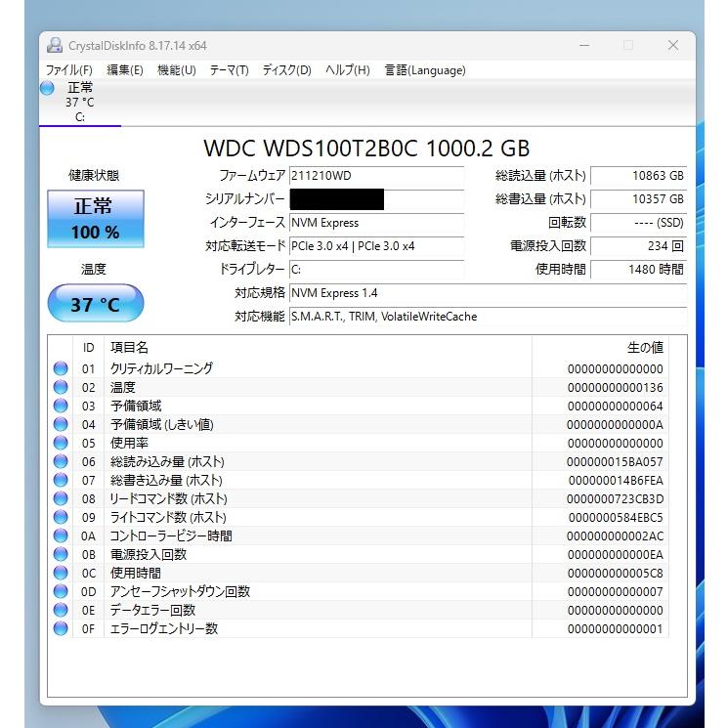Click the transfer mode field PCIe 3.0 x4

point(376,246)
